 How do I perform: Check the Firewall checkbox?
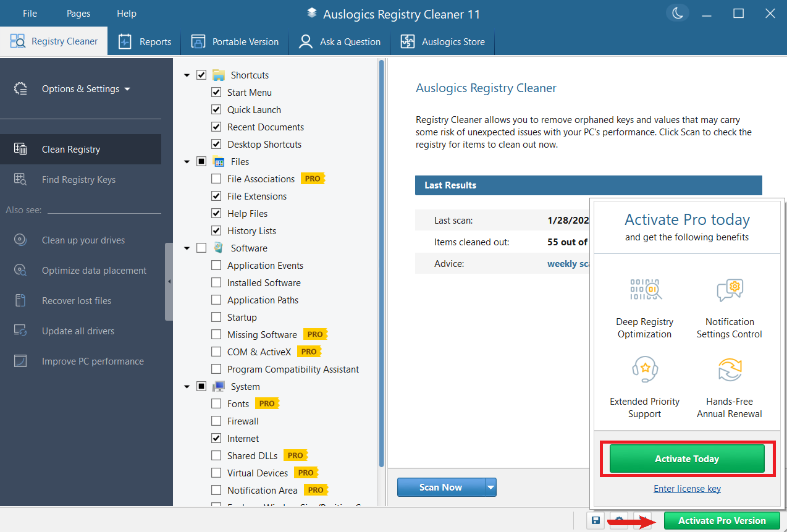pyautogui.click(x=216, y=421)
